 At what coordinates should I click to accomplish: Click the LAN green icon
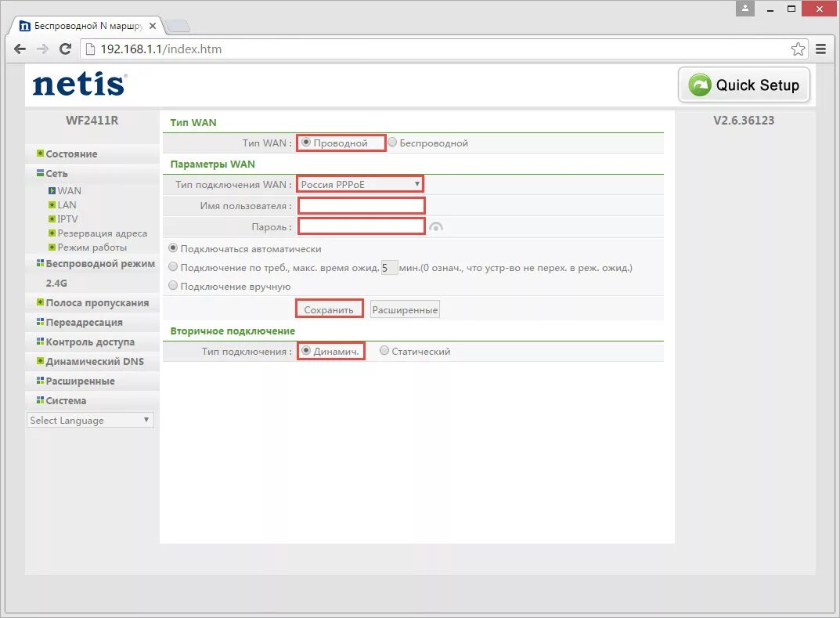point(52,204)
